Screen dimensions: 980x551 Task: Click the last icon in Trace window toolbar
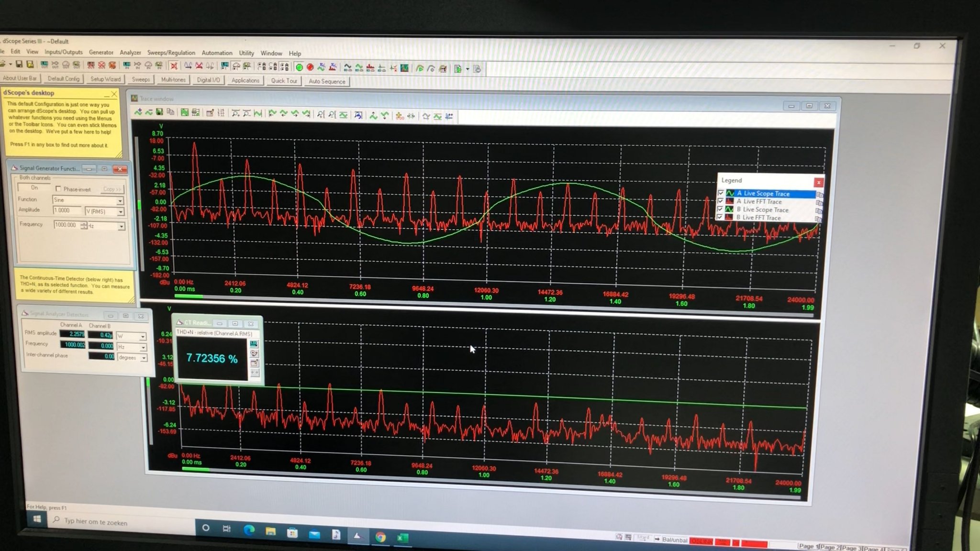tap(449, 116)
